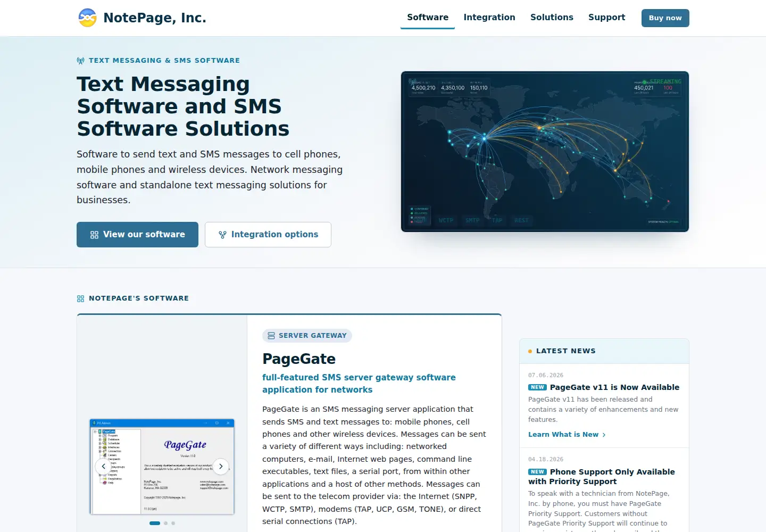This screenshot has height=532, width=766.
Task: Click the NotePage logo icon
Action: (87, 18)
